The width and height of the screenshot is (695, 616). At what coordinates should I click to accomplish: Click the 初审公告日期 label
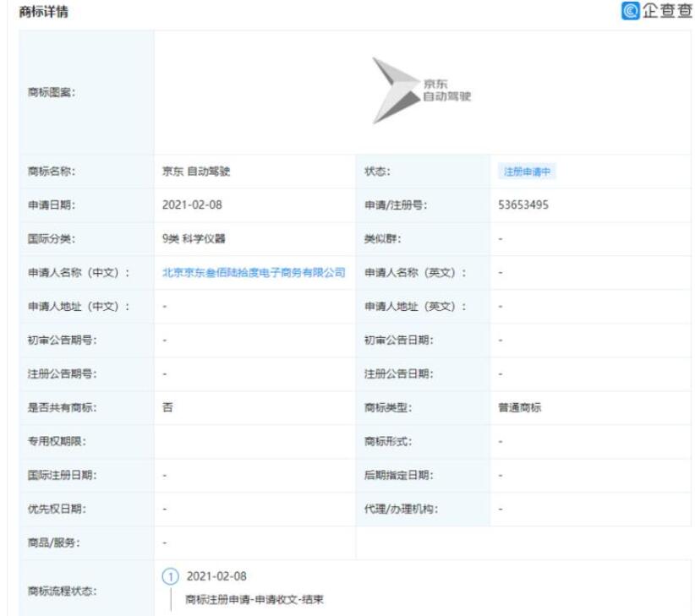(x=399, y=340)
